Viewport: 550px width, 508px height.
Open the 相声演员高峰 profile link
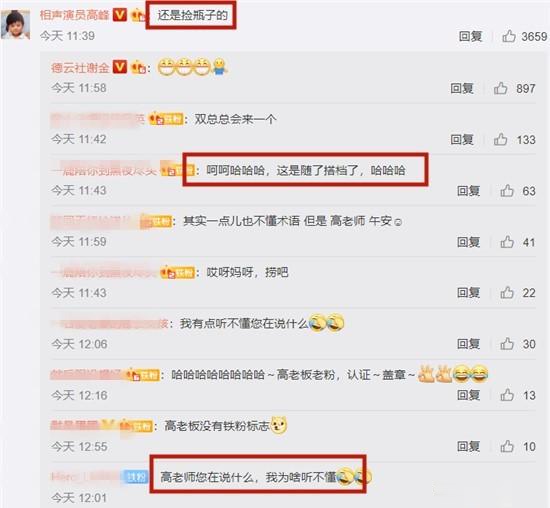[x=74, y=15]
